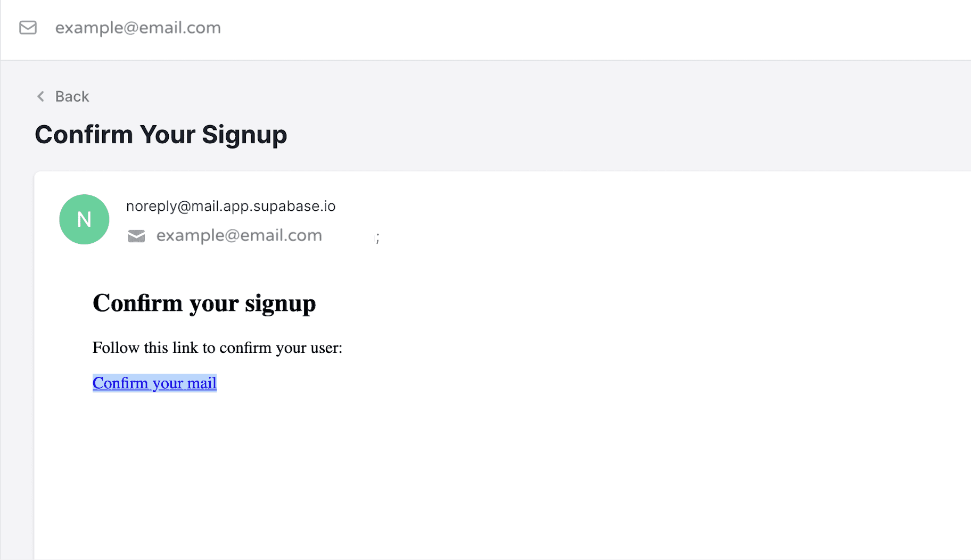The width and height of the screenshot is (971, 560).
Task: Click the semicolon after the recipient address
Action: click(x=378, y=238)
